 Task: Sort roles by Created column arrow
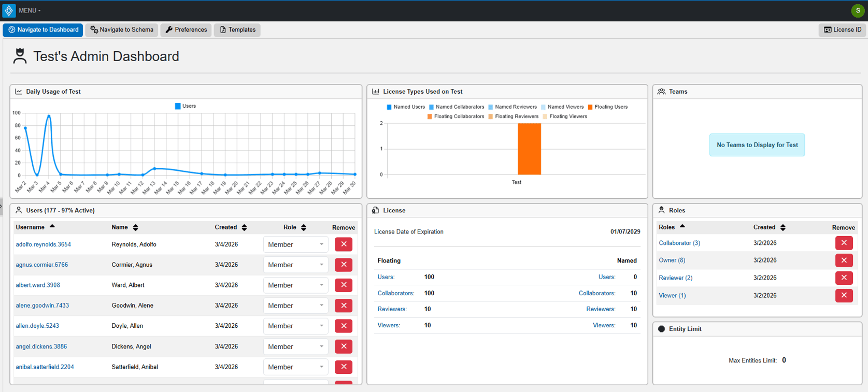[783, 227]
